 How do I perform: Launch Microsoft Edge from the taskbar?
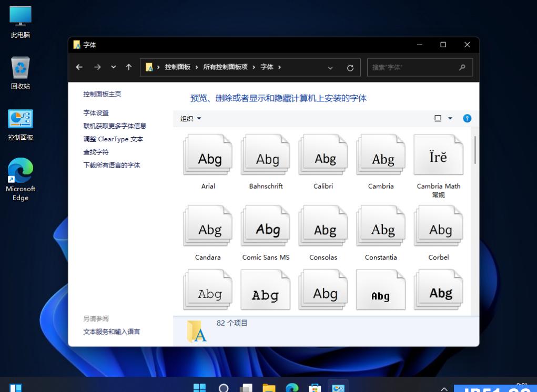(x=292, y=388)
